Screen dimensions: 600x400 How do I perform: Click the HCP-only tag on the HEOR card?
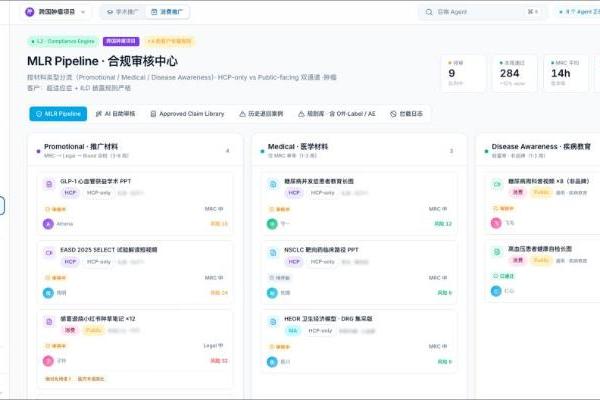tap(320, 331)
